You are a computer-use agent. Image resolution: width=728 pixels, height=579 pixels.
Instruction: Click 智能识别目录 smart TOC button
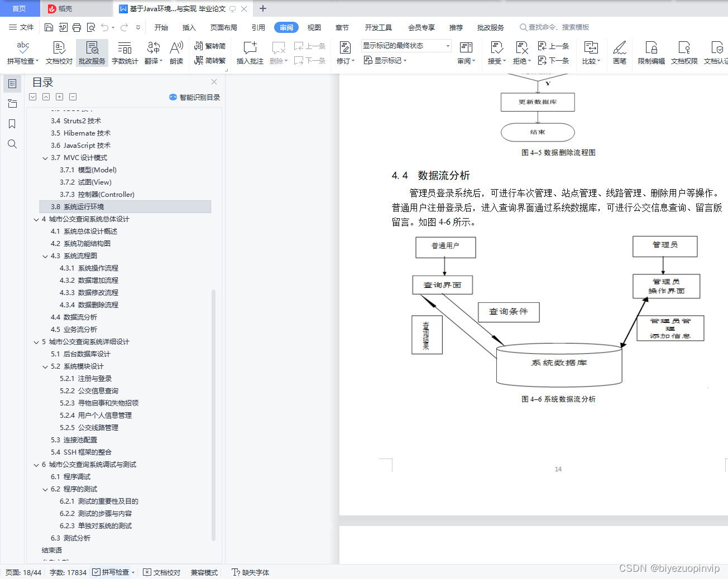click(194, 97)
